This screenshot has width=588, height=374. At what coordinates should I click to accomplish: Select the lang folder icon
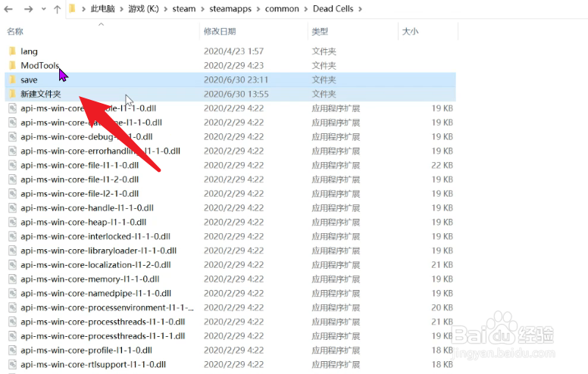point(12,51)
